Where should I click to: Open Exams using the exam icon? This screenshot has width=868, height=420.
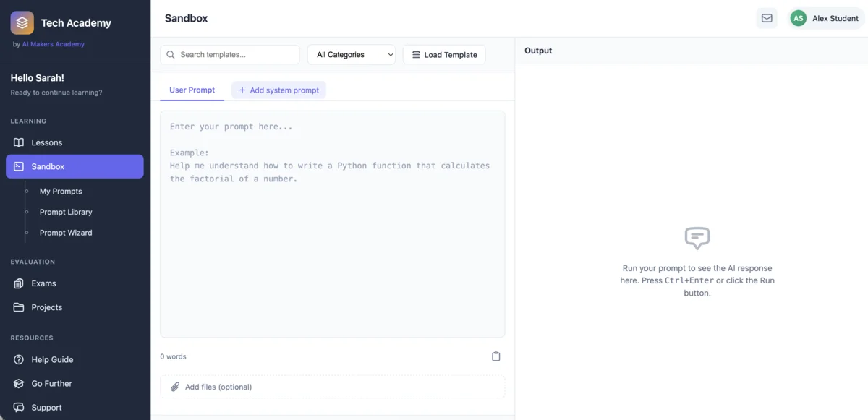tap(19, 282)
